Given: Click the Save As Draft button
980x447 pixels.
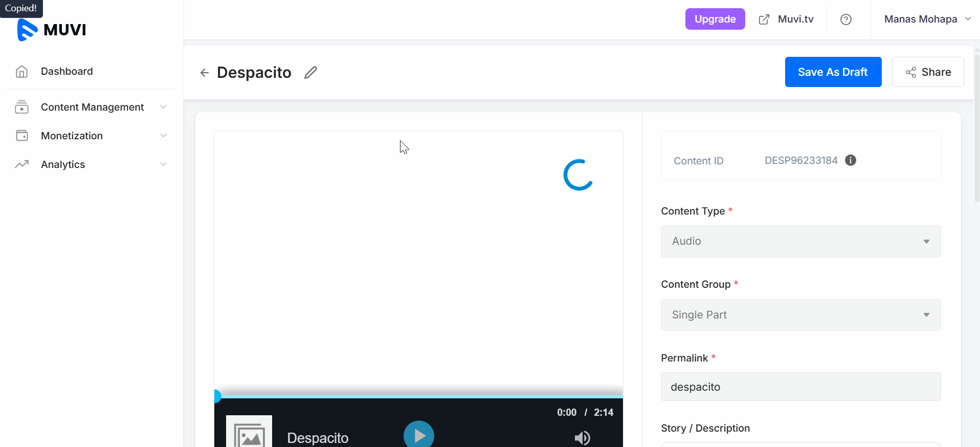Looking at the screenshot, I should pyautogui.click(x=833, y=72).
